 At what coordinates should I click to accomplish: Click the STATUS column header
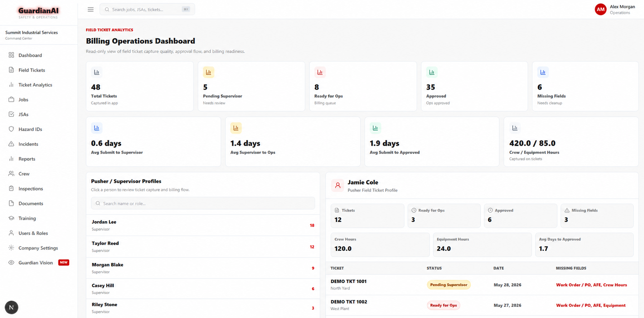tap(434, 268)
